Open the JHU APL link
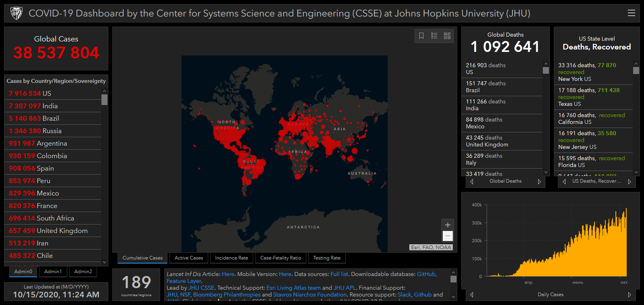The width and height of the screenshot is (644, 305). pos(345,288)
